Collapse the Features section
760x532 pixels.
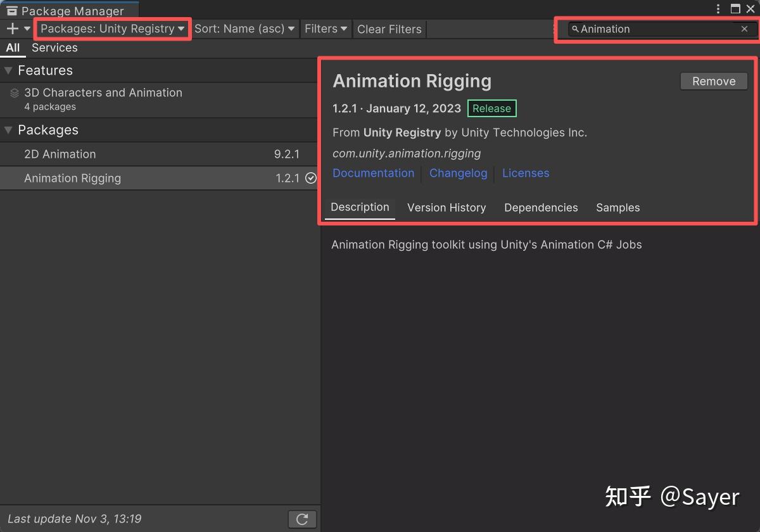click(x=8, y=70)
